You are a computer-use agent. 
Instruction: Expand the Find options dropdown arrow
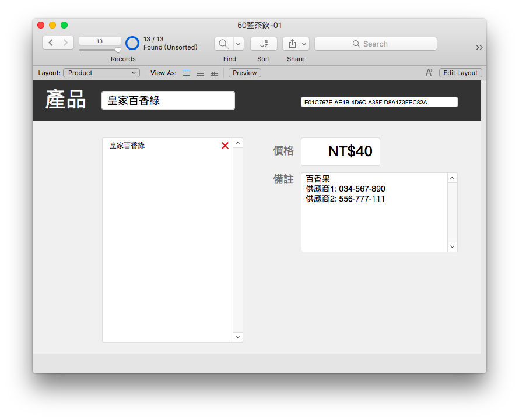pyautogui.click(x=239, y=44)
